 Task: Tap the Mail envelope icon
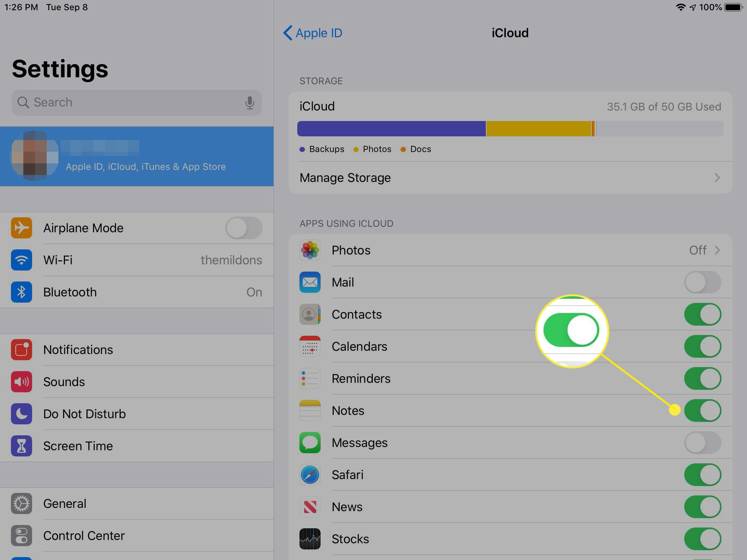tap(310, 282)
